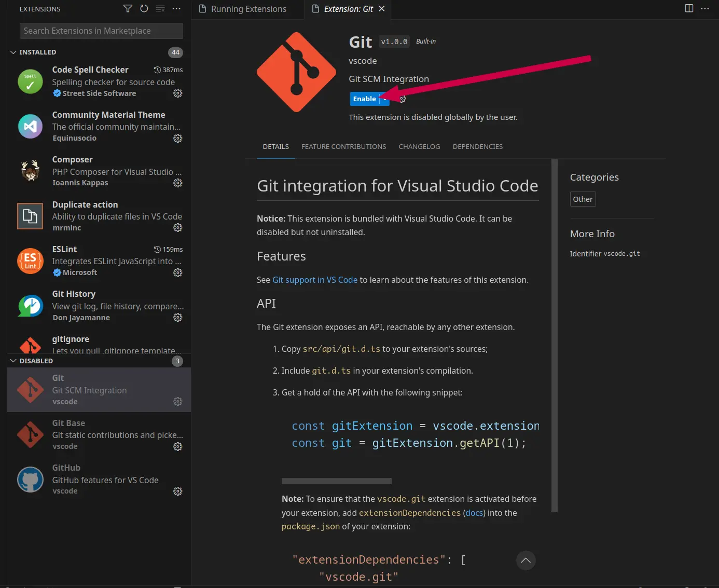Click the Duplicate action extension icon
This screenshot has height=588, width=719.
point(30,216)
